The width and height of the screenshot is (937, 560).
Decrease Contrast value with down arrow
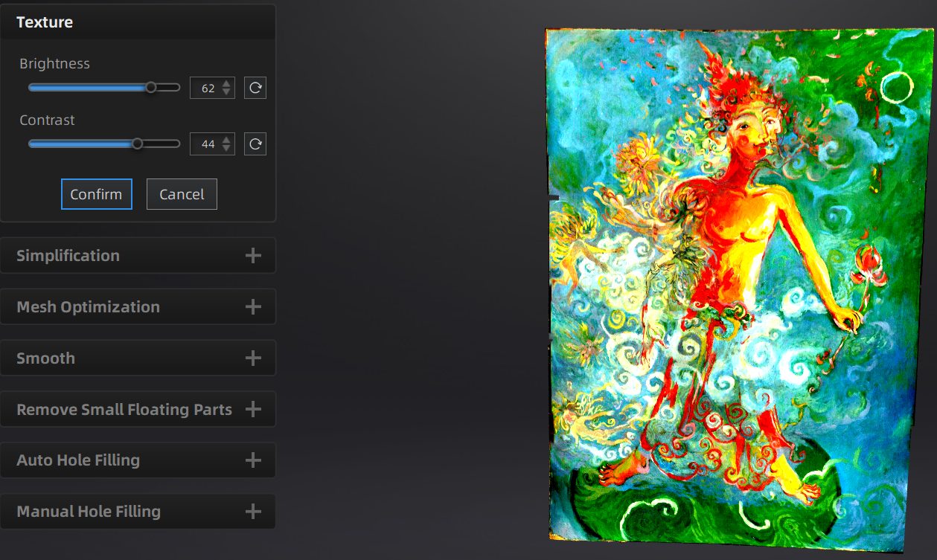(226, 149)
